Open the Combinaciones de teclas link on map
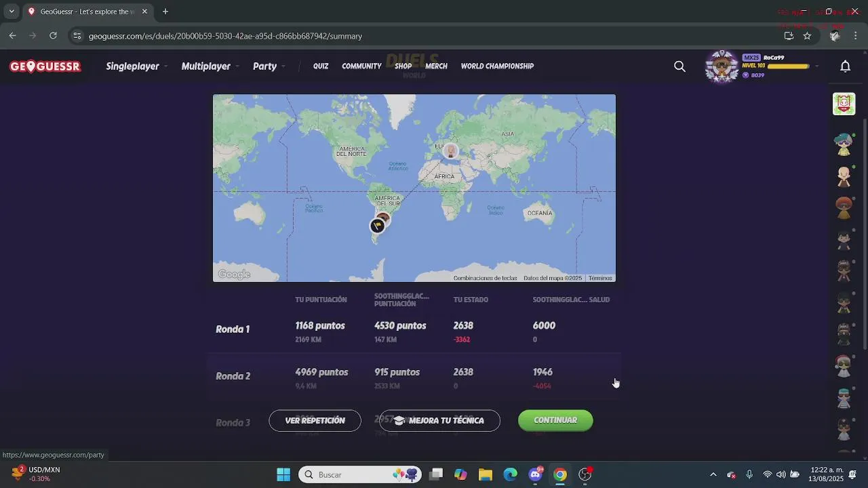The width and height of the screenshot is (868, 488). (x=485, y=279)
